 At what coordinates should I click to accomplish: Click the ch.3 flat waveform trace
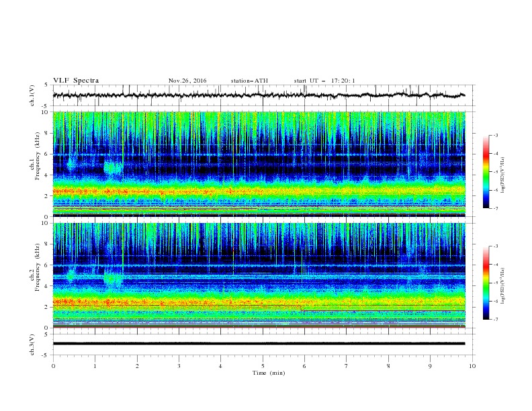point(259,344)
